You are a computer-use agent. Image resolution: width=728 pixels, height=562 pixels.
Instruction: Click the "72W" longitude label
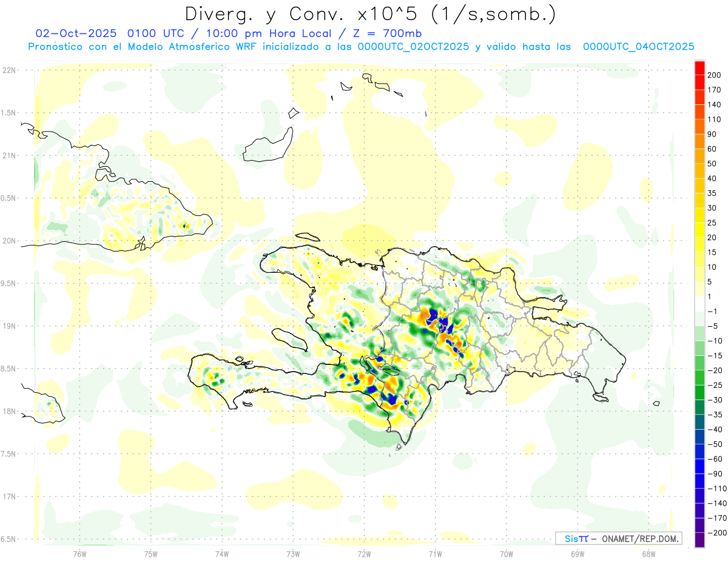tap(364, 554)
